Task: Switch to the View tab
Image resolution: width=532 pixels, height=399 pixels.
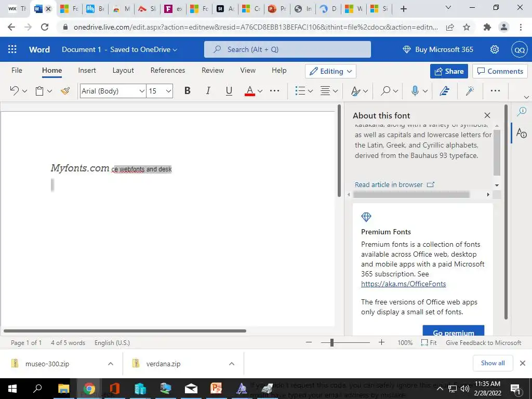Action: click(248, 70)
